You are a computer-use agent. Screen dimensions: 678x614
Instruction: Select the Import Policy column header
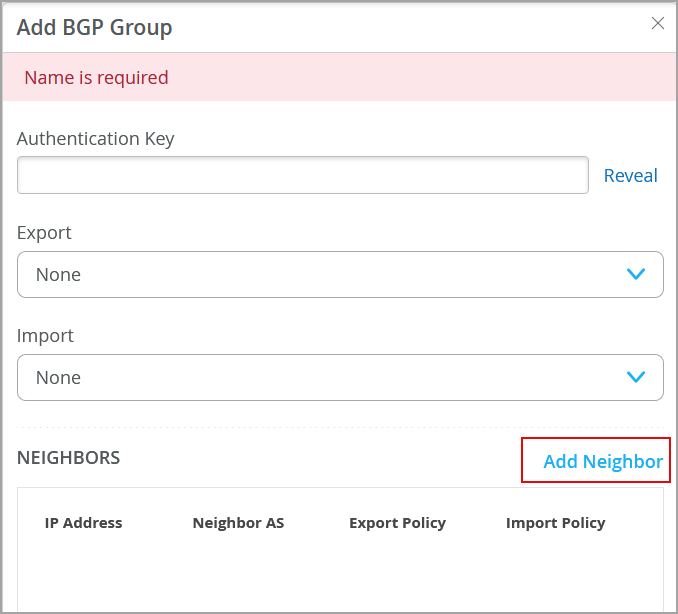coord(555,523)
